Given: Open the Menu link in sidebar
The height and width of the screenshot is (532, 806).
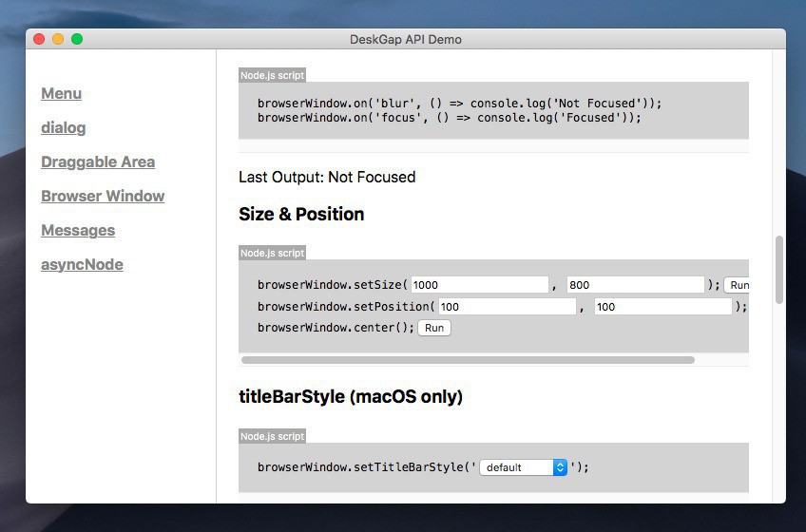Looking at the screenshot, I should (x=61, y=93).
